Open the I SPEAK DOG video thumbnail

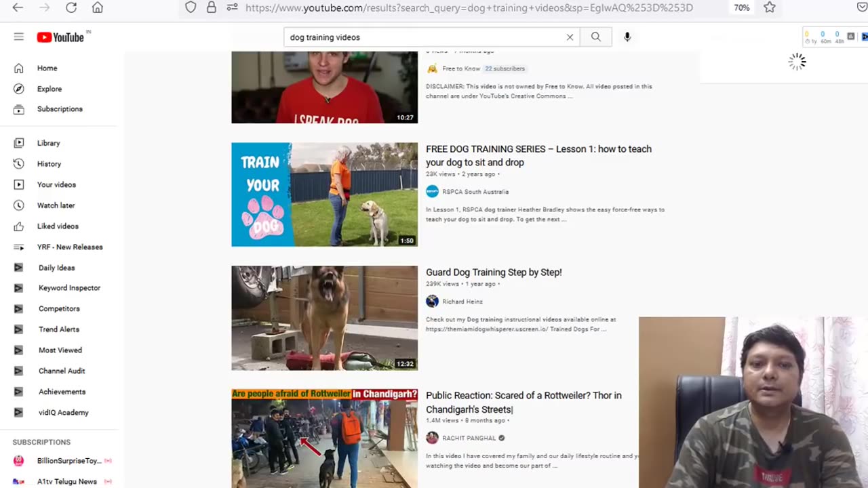[x=325, y=87]
